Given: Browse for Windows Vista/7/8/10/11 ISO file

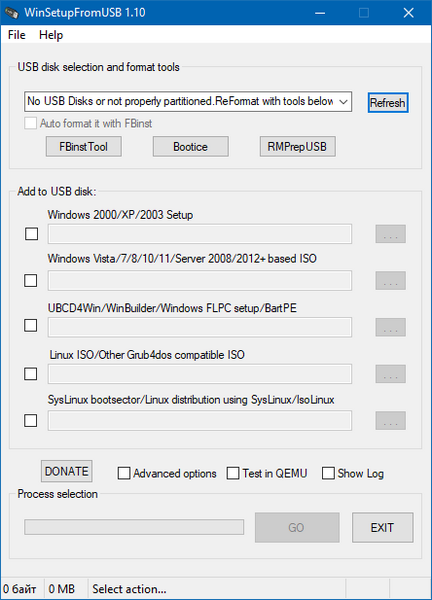Looking at the screenshot, I should [x=390, y=280].
